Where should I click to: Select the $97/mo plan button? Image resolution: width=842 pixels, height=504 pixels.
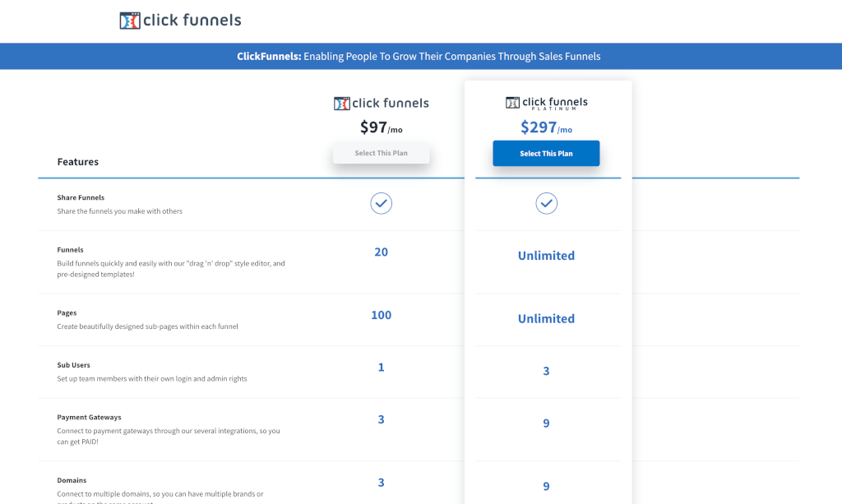382,153
